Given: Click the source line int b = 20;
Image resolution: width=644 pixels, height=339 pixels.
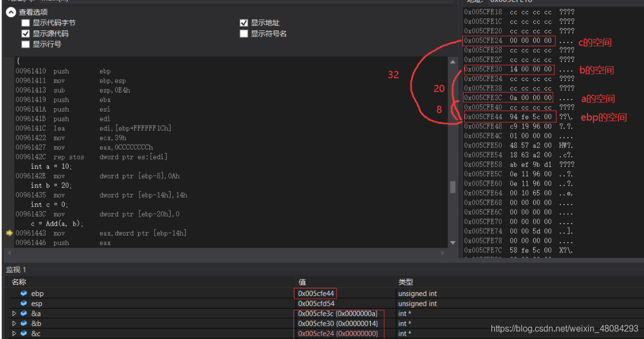Looking at the screenshot, I should coord(51,186).
